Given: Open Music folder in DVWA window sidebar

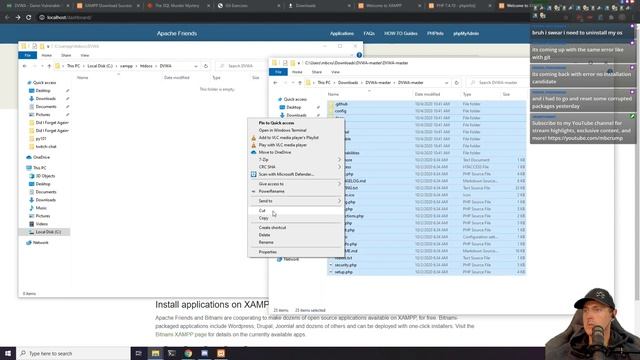Looking at the screenshot, I should tap(41, 208).
